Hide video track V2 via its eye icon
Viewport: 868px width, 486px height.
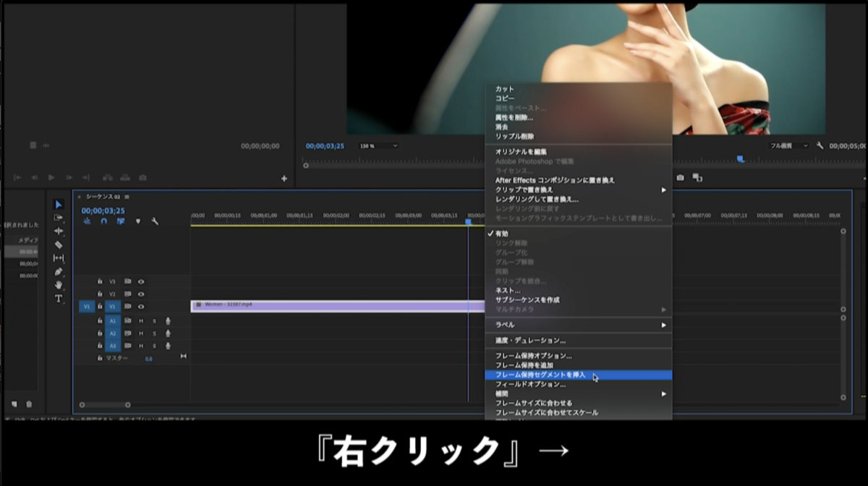(140, 294)
